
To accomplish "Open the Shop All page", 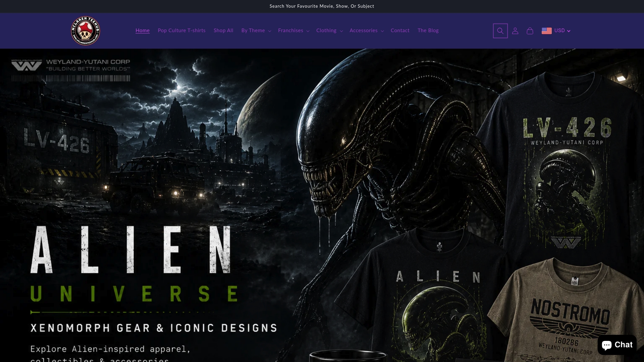I will pos(223,31).
